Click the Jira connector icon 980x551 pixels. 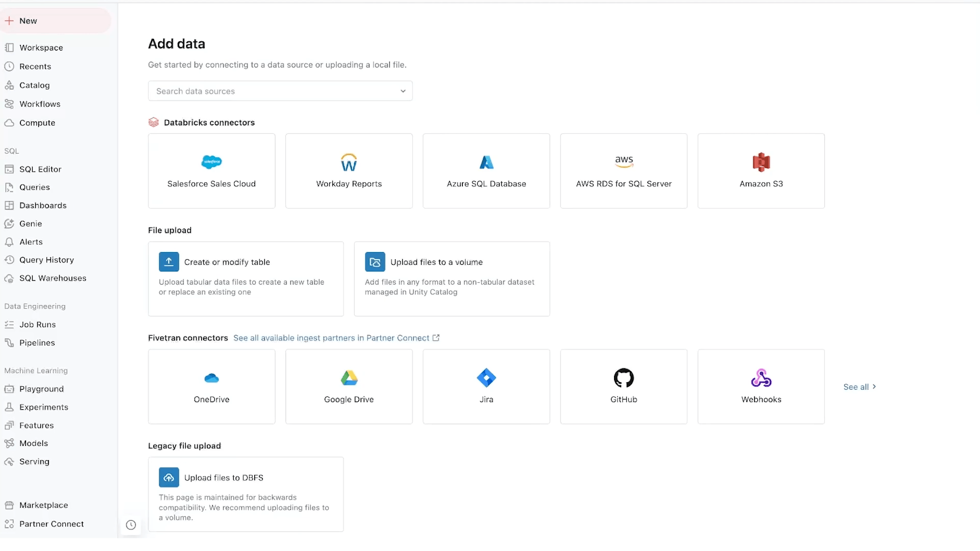pos(486,378)
